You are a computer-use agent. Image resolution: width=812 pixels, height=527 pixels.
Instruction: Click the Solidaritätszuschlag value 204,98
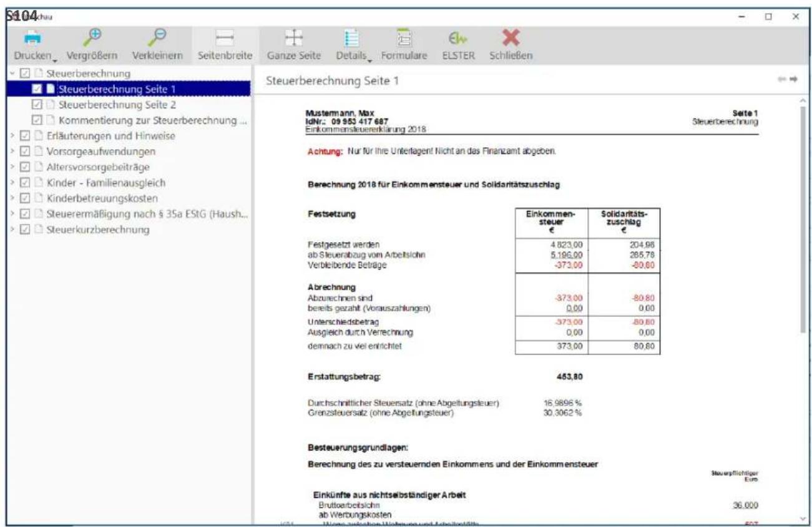pos(642,244)
